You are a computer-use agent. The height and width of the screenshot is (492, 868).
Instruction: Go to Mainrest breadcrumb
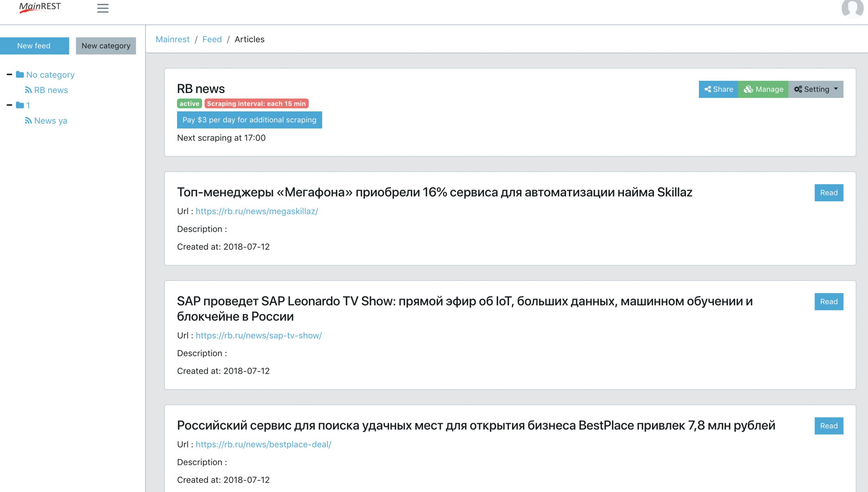pyautogui.click(x=173, y=40)
